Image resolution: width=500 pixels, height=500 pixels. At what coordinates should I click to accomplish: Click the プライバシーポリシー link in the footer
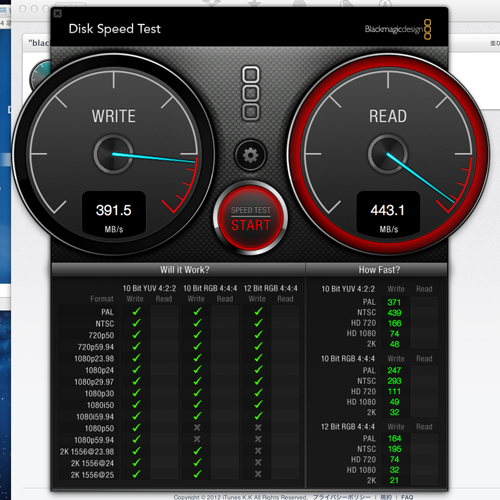pos(342,497)
